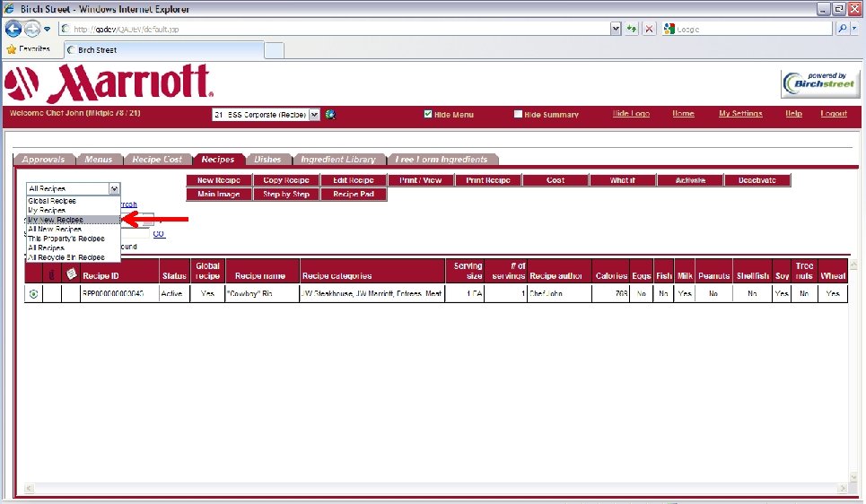Click the Activate button

pos(690,180)
